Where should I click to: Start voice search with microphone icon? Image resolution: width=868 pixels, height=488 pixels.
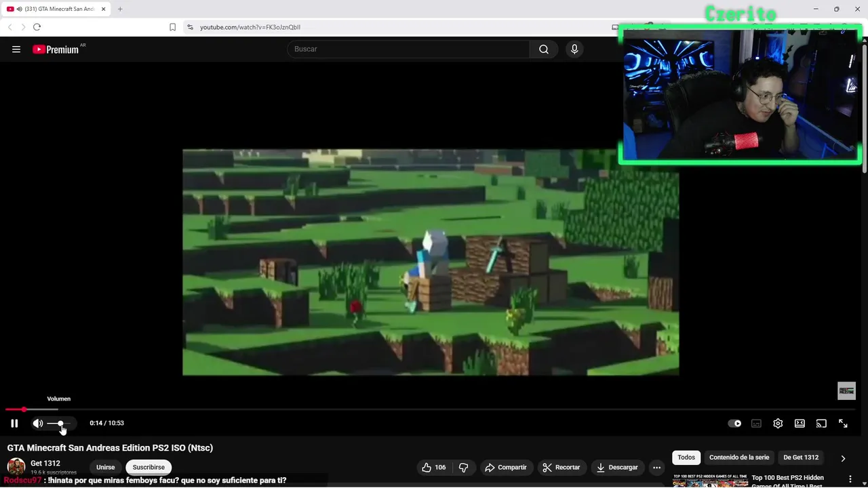pyautogui.click(x=574, y=49)
